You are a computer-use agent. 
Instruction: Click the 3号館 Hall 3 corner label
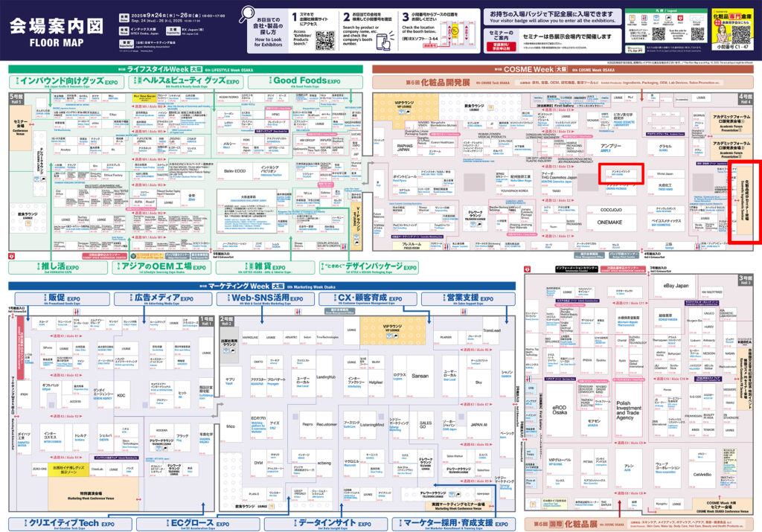coord(745,279)
